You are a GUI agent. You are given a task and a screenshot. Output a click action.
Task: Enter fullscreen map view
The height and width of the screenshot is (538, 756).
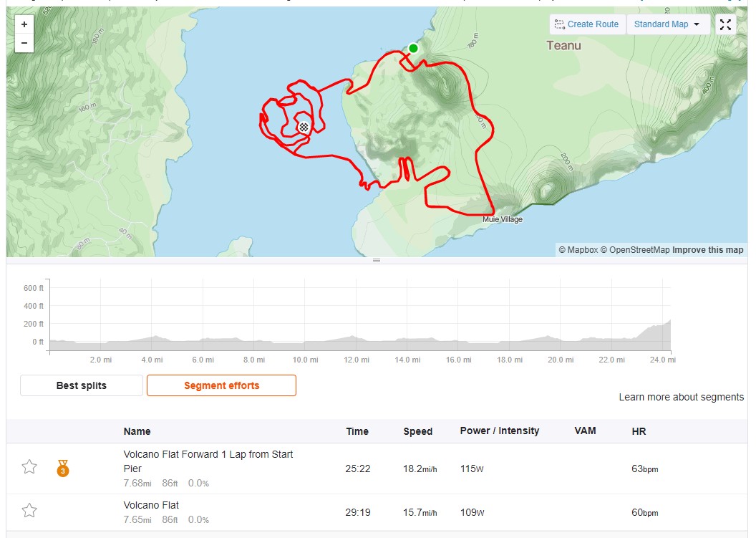(x=725, y=24)
